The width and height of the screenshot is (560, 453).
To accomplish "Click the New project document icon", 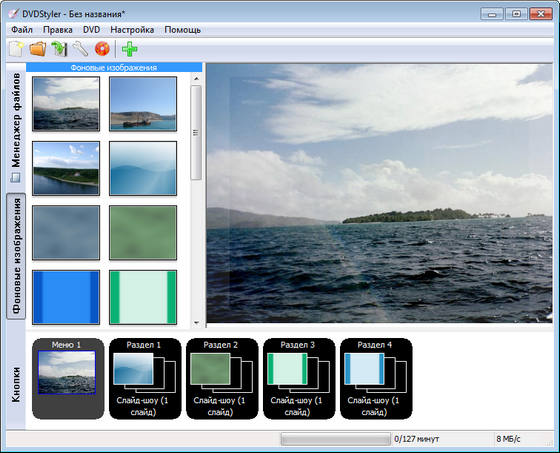I will pyautogui.click(x=16, y=49).
